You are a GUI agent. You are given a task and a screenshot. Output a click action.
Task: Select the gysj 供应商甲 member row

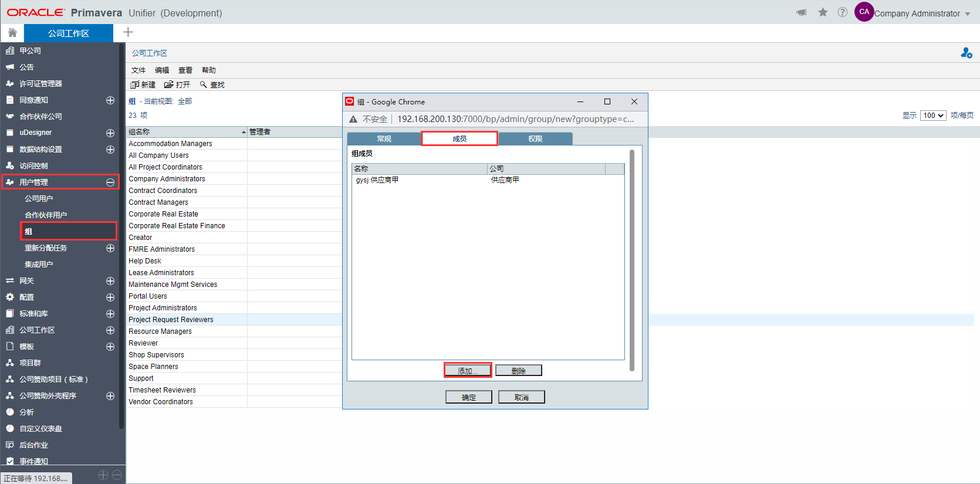click(x=488, y=180)
